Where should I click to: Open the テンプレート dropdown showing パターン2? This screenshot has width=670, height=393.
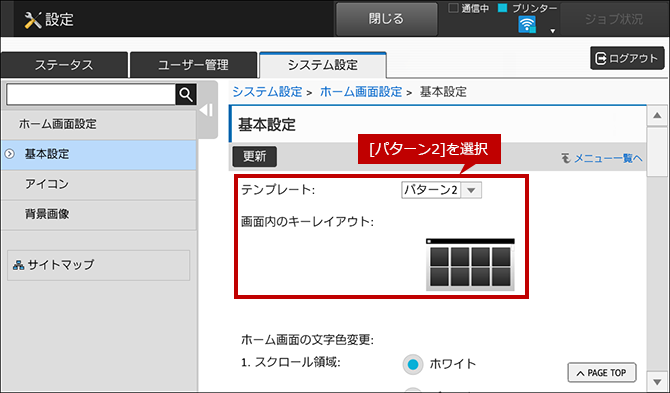[441, 190]
